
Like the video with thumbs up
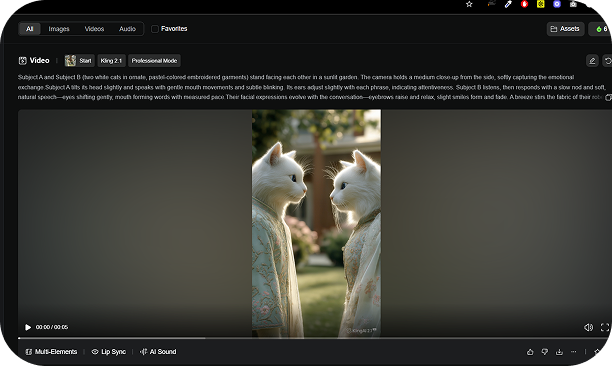[530, 352]
